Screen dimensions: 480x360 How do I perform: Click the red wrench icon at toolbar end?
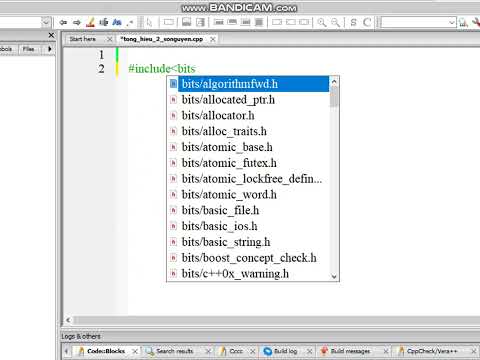[476, 22]
